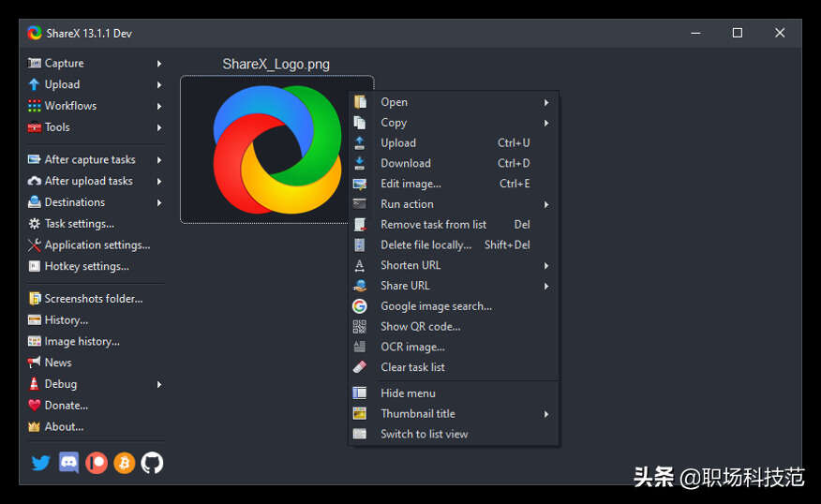Expand the Shorten URL submenu arrow
Viewport: 821px width, 504px height.
[x=546, y=266]
